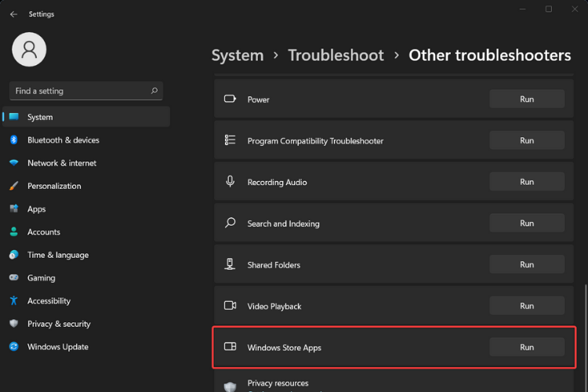Viewport: 588px width, 392px height.
Task: Click the Privacy resources shield icon
Action: (x=230, y=387)
